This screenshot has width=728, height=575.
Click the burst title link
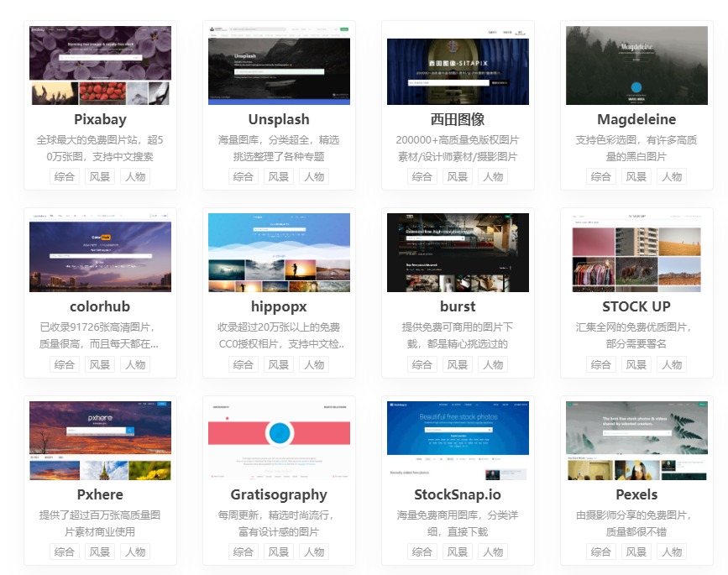point(458,306)
